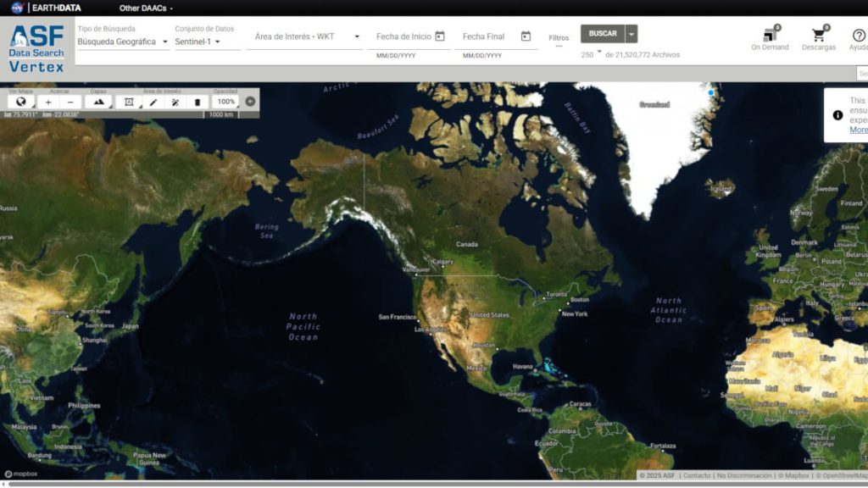Open dropdown arrow next to BUSCAR
This screenshot has width=868, height=488.
click(632, 34)
